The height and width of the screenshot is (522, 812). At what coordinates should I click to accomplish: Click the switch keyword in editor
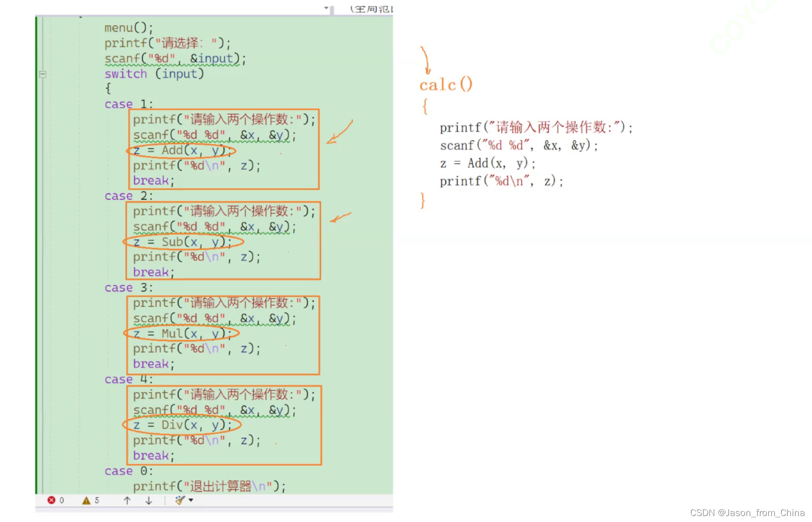pos(126,74)
